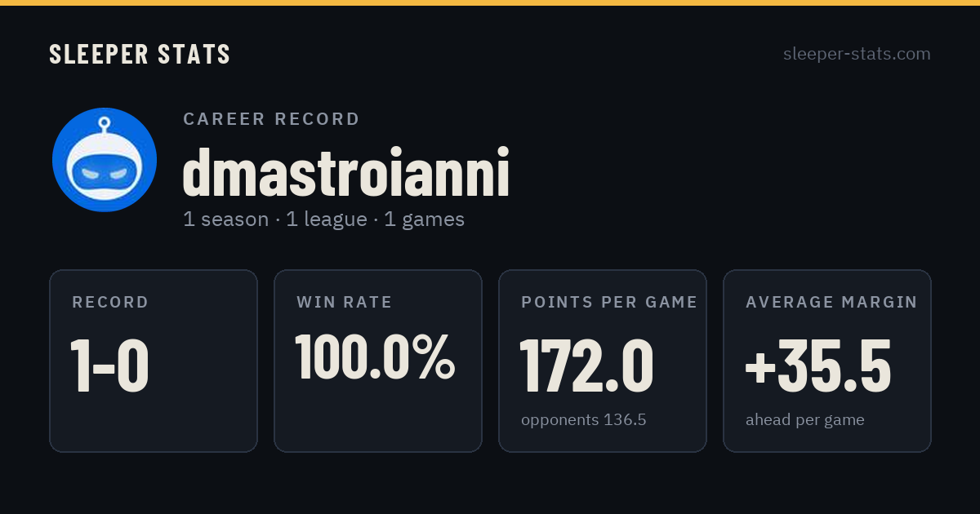This screenshot has height=514, width=980.
Task: Open the SLEEPER STATS logo title
Action: [140, 54]
